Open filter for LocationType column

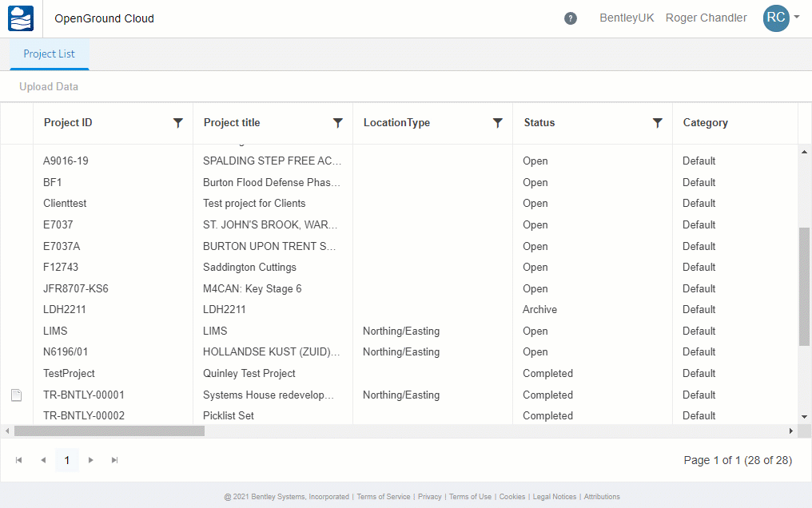point(497,122)
